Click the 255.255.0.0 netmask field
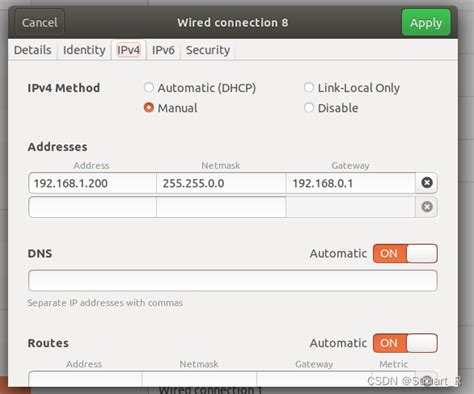The height and width of the screenshot is (394, 474). [221, 183]
